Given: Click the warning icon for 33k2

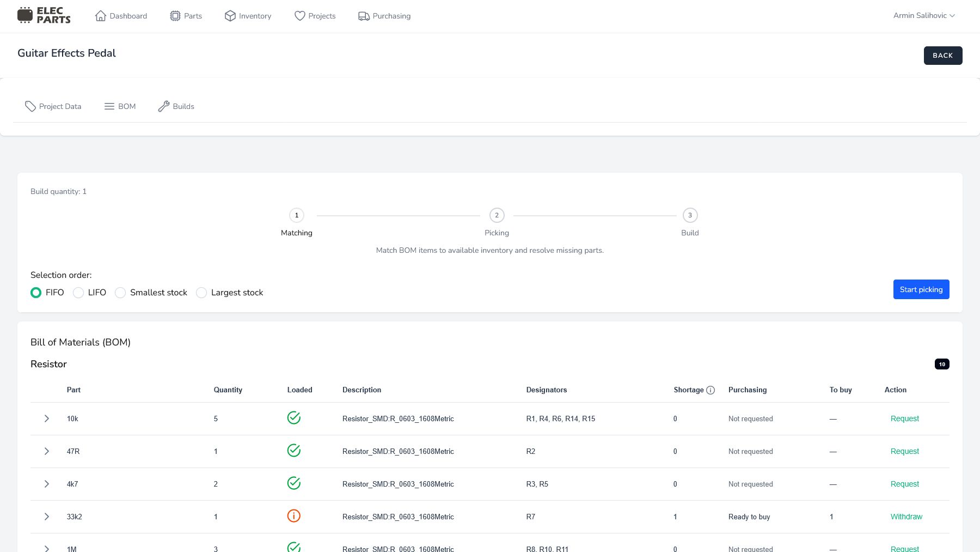Looking at the screenshot, I should [x=294, y=516].
